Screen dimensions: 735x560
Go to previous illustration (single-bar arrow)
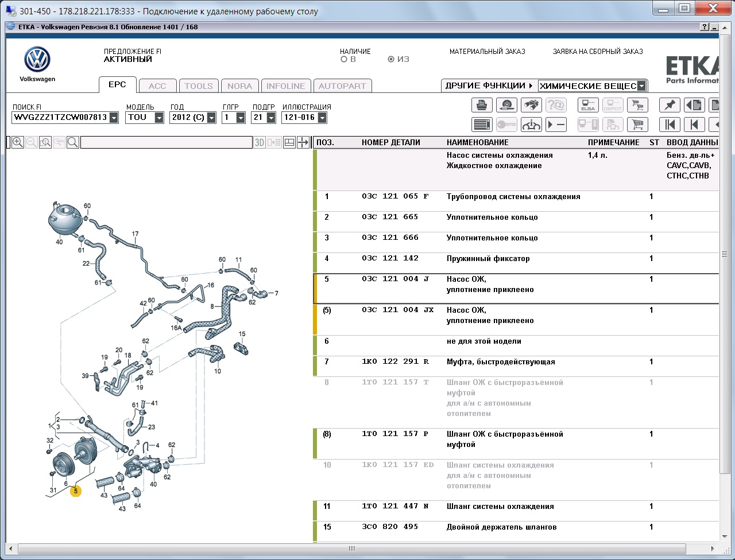click(694, 125)
